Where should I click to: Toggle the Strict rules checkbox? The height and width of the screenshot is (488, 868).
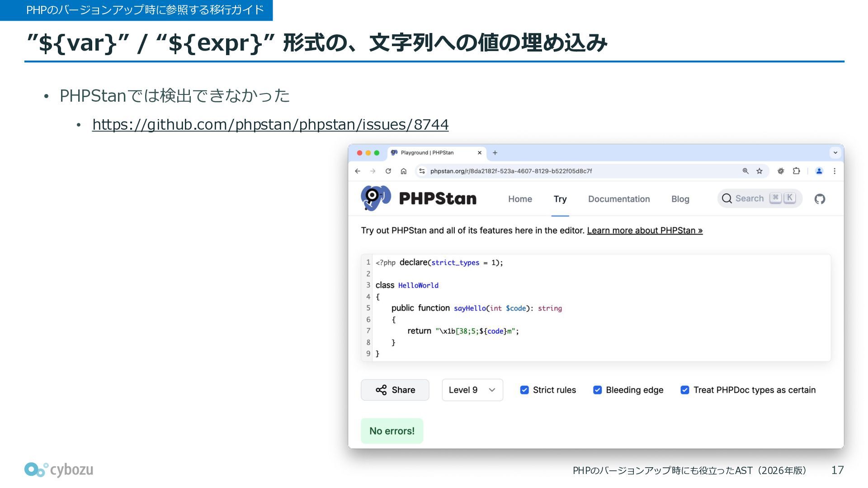(x=524, y=390)
